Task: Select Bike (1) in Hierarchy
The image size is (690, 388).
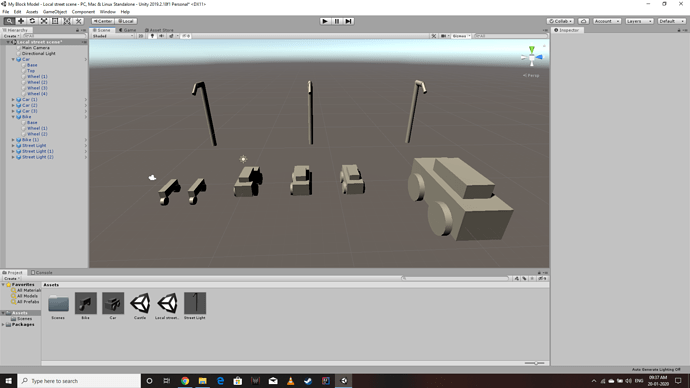Action: click(x=30, y=140)
